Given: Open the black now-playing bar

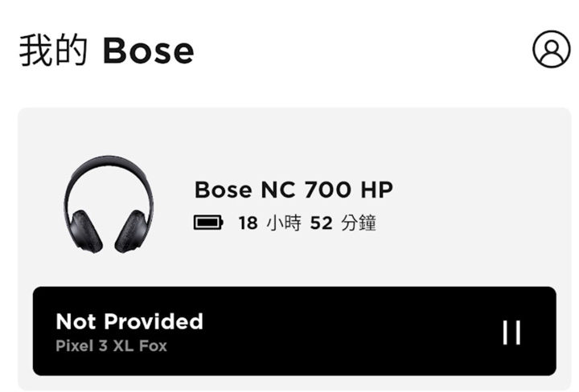Looking at the screenshot, I should pyautogui.click(x=294, y=331).
